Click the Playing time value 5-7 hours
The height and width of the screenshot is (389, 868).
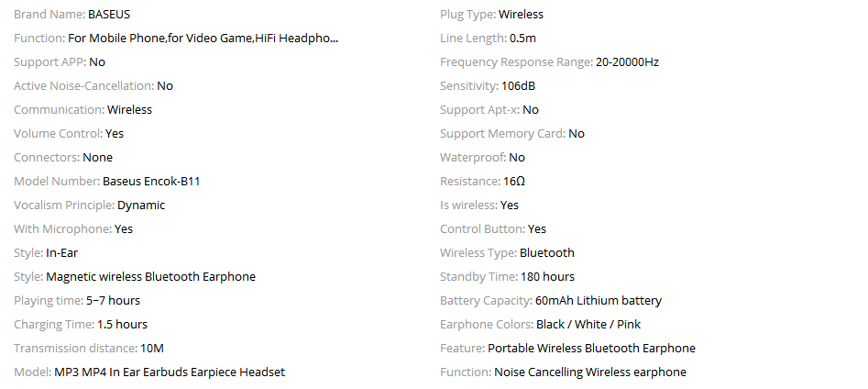[113, 301]
